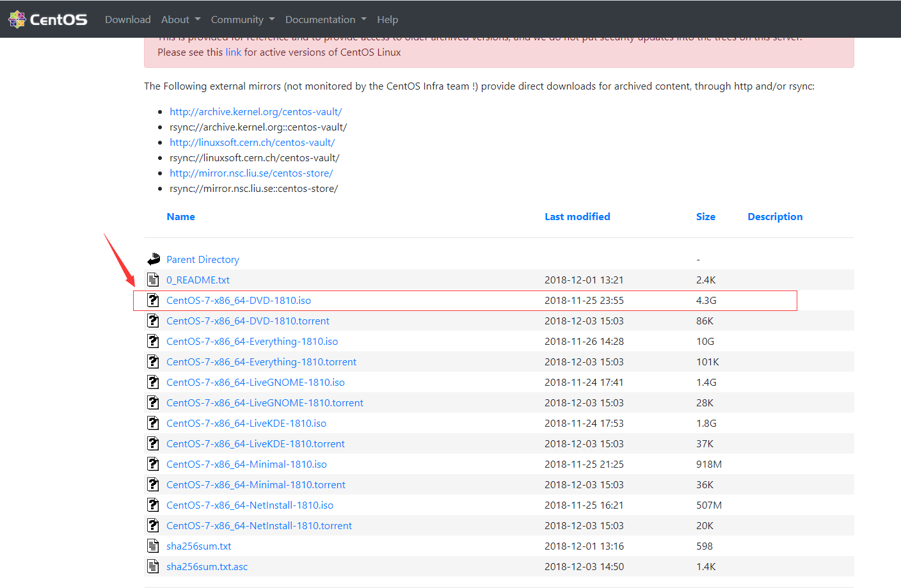Click the icon beside Minimal-1810.torrent
901x588 pixels.
pyautogui.click(x=153, y=484)
